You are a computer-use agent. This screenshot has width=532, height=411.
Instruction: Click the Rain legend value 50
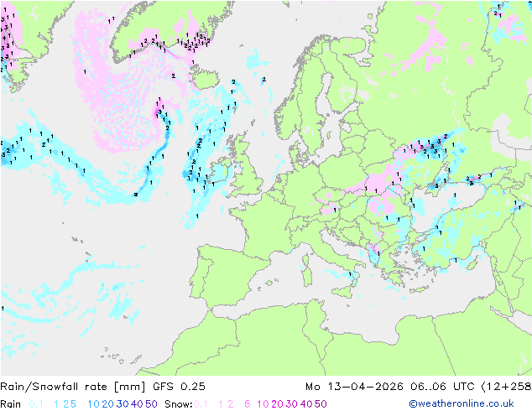[x=151, y=404]
